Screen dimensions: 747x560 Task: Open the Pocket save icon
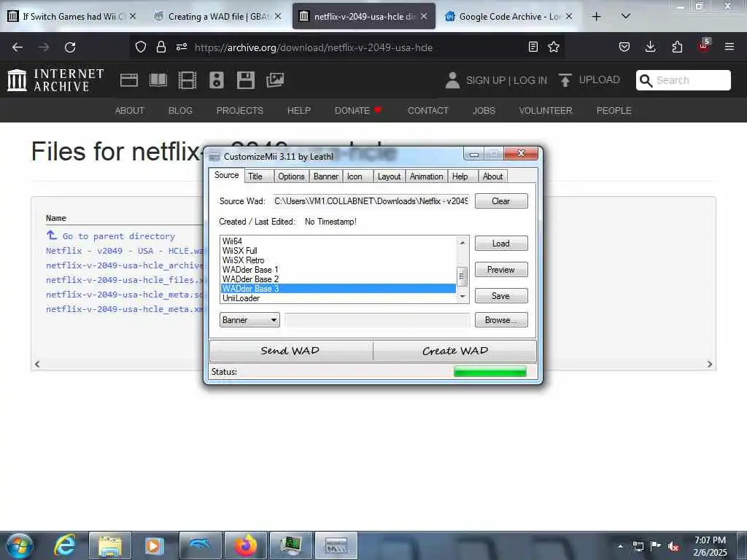[x=624, y=47]
